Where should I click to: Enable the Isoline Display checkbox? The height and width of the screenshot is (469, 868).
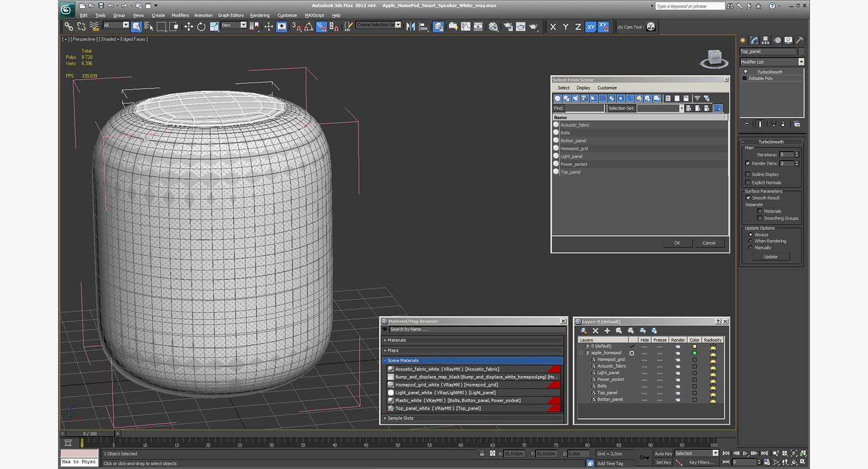pos(747,174)
